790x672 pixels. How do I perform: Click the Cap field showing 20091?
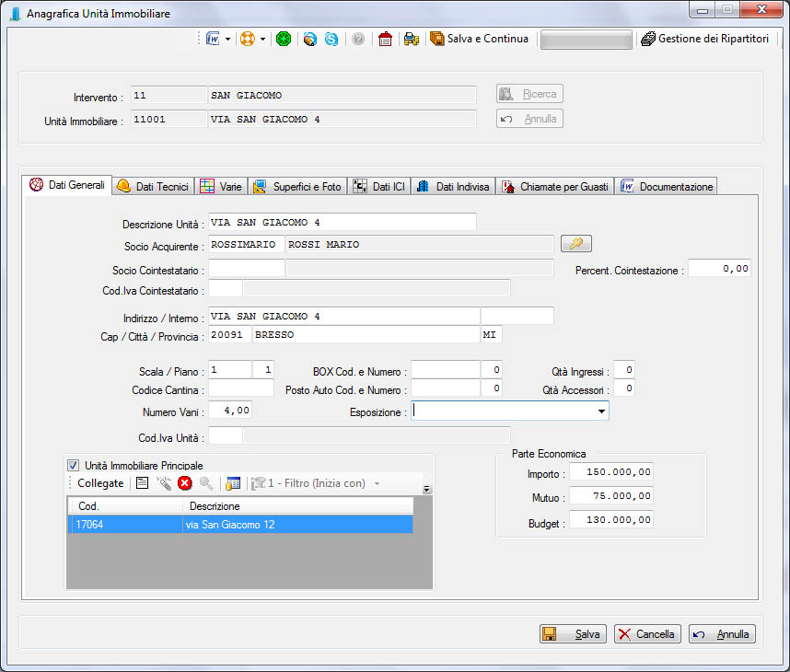click(x=230, y=335)
